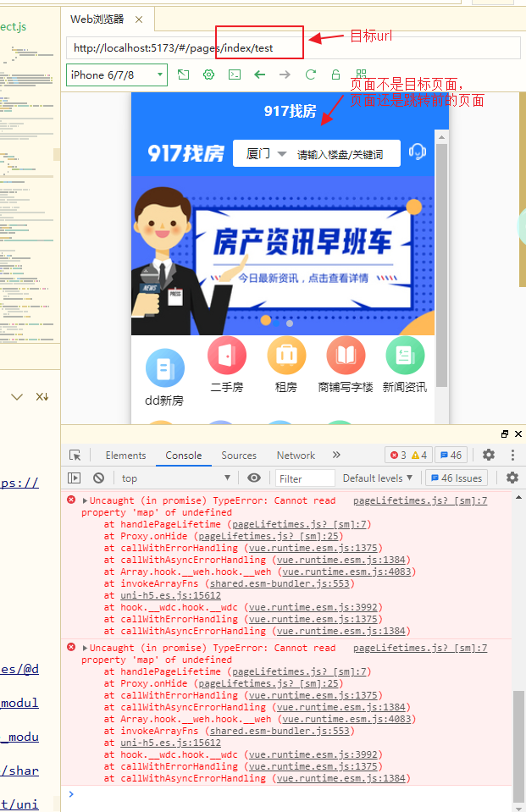526x812 pixels.
Task: Click the rotate screen icon in browser toolbar
Action: pos(184,75)
